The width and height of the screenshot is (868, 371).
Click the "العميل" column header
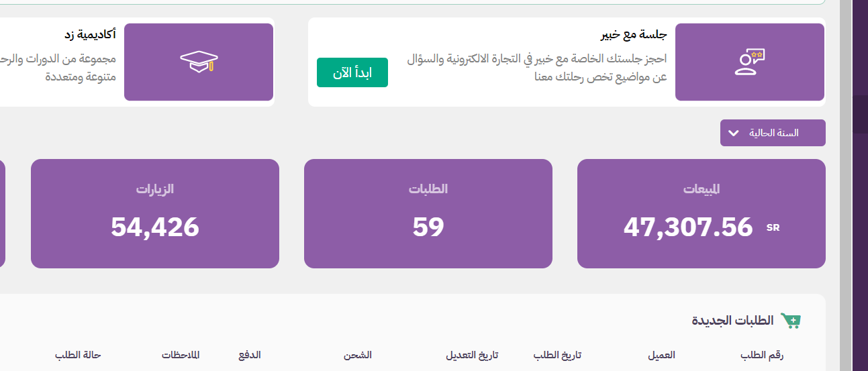coord(661,355)
